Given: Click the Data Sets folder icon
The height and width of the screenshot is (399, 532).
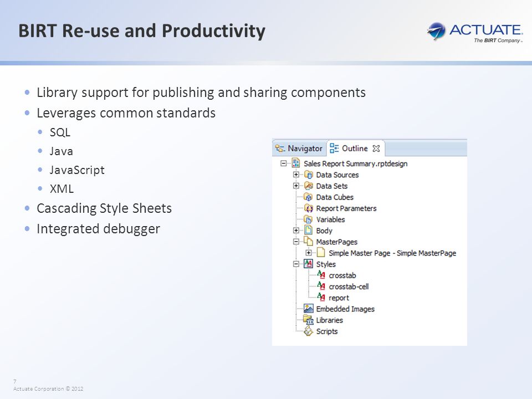Looking at the screenshot, I should (309, 186).
